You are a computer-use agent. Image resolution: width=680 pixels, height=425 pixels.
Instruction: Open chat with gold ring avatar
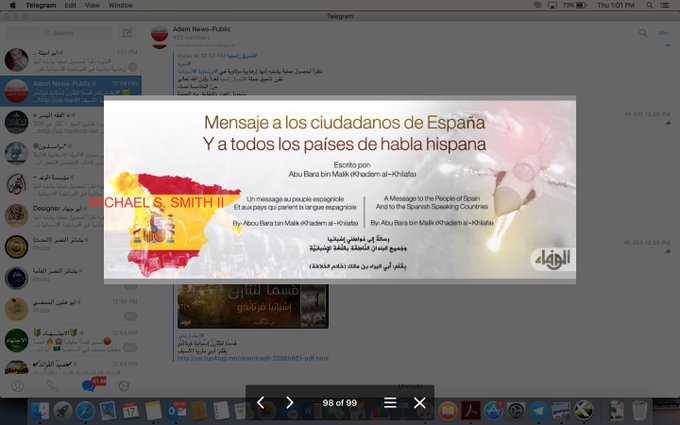71,247
